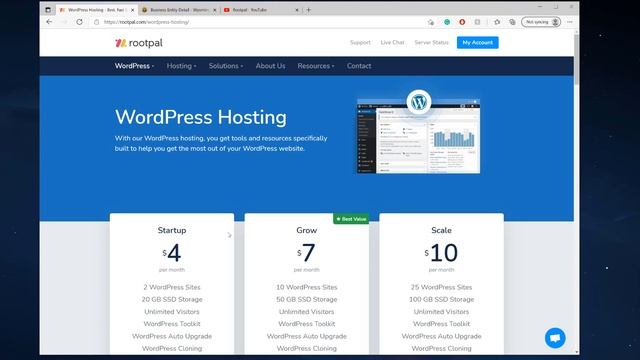Click the WordPress logo badge

pyautogui.click(x=419, y=102)
